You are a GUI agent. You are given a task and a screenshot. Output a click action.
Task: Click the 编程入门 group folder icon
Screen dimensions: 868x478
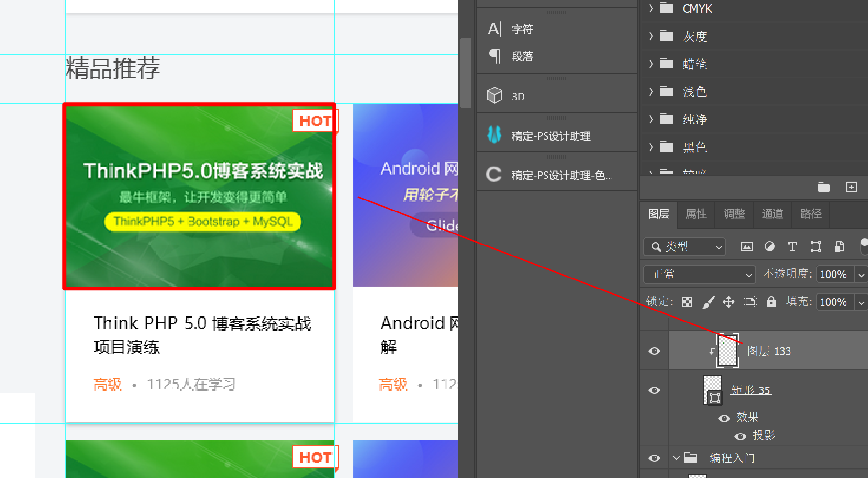(690, 457)
